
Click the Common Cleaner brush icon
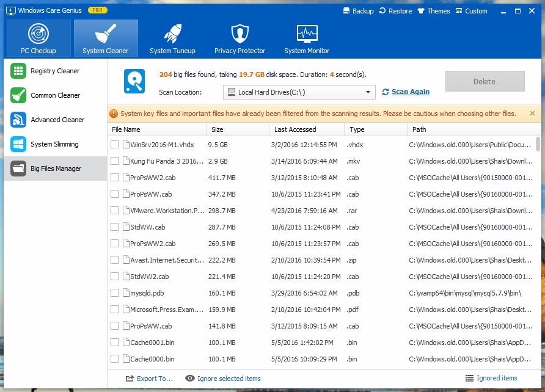click(18, 95)
